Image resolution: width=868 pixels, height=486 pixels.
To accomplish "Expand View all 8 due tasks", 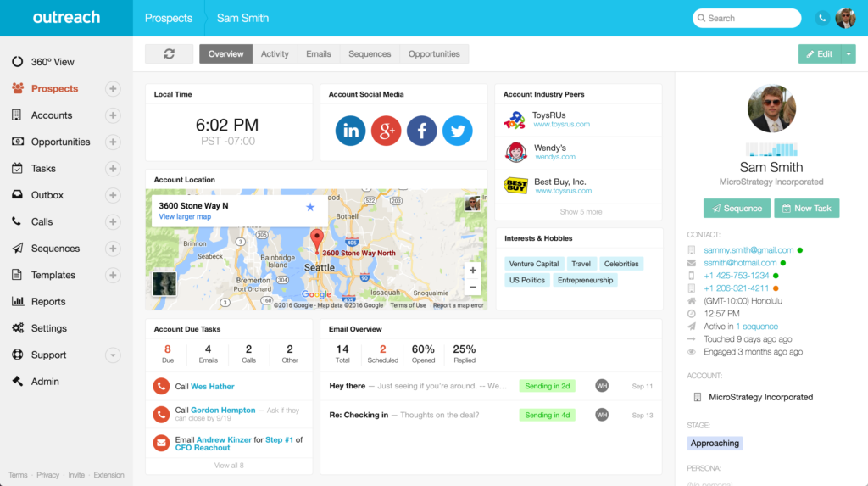I will click(229, 466).
